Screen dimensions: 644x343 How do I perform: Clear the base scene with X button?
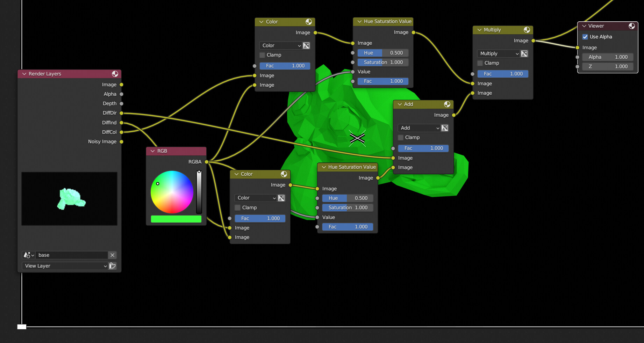113,255
